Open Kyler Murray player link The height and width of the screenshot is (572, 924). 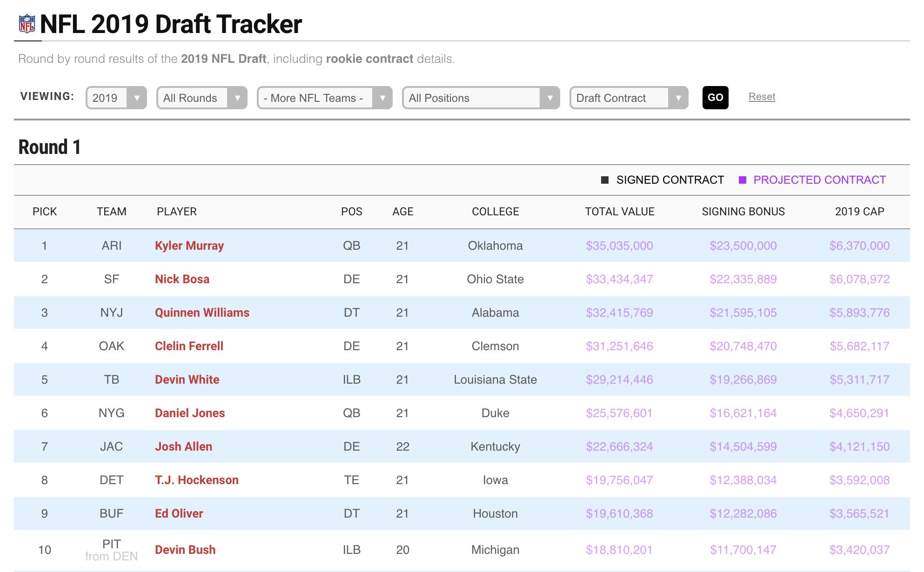coord(189,246)
